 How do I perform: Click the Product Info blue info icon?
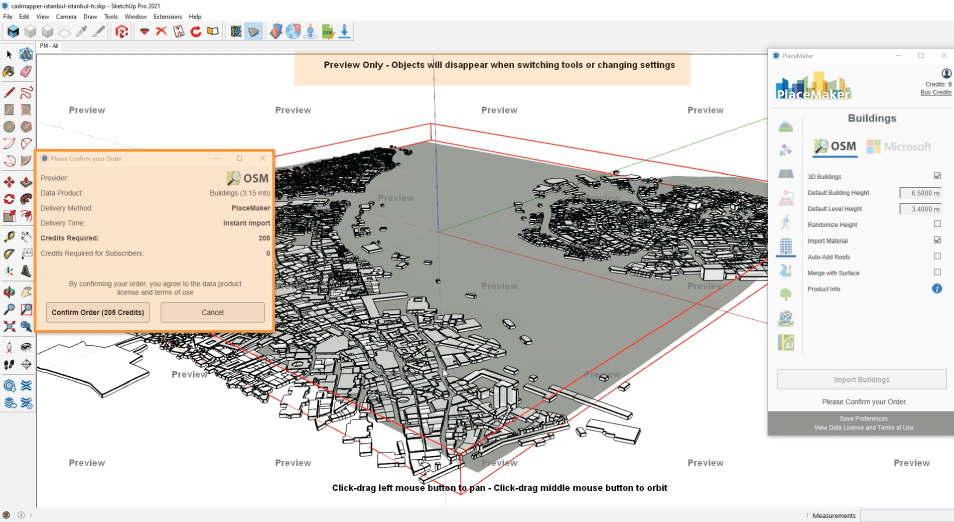pos(937,288)
